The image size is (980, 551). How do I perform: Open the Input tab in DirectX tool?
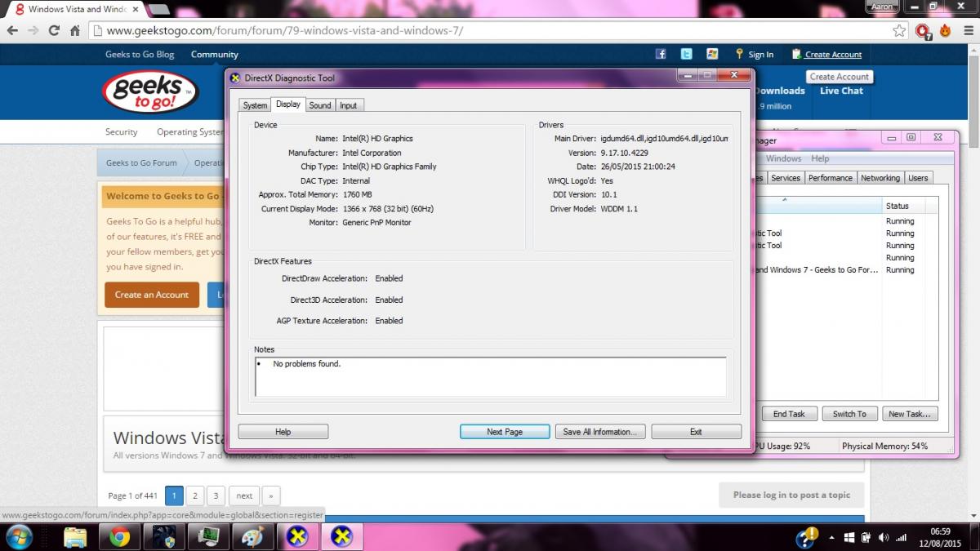(x=349, y=105)
